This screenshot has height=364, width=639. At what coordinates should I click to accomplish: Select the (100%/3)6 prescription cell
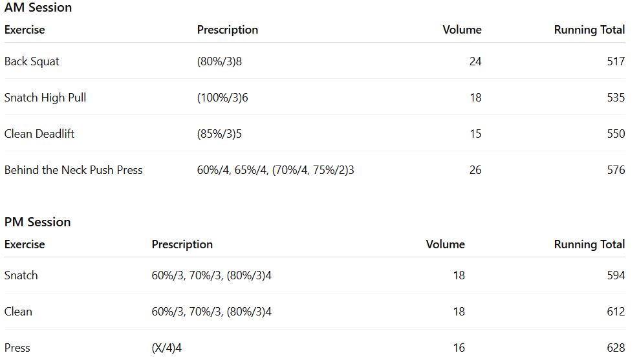222,98
